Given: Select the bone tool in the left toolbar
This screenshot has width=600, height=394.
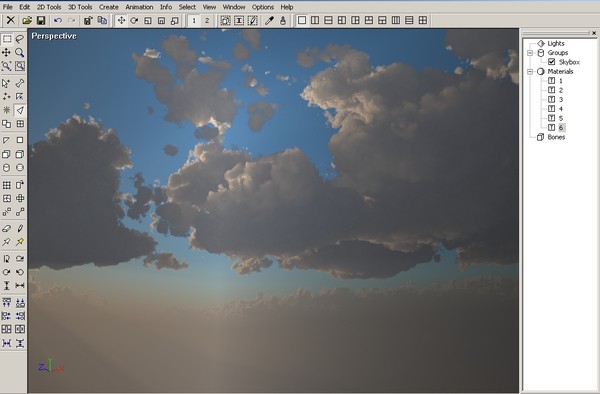Looking at the screenshot, I should [x=20, y=83].
